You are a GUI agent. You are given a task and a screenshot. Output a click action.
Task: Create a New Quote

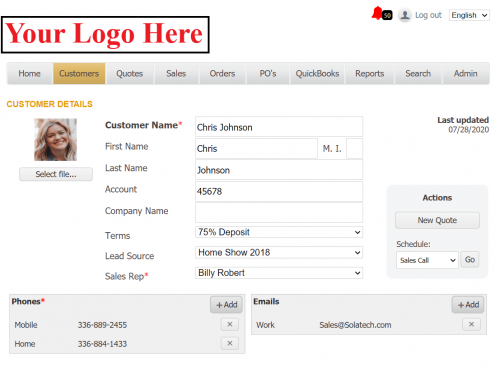tap(437, 220)
